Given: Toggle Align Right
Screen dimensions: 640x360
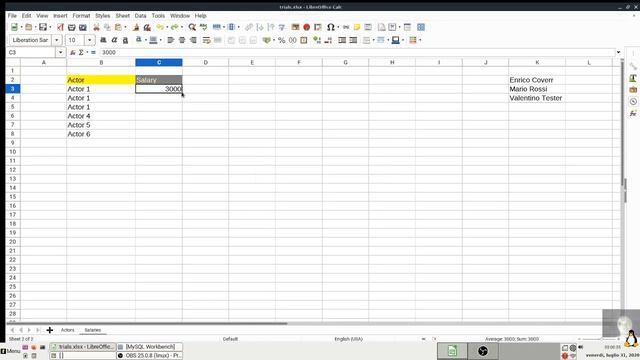Looking at the screenshot, I should (x=193, y=40).
